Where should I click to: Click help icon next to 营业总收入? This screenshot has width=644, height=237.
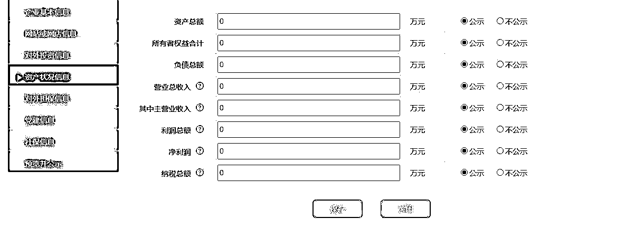200,86
